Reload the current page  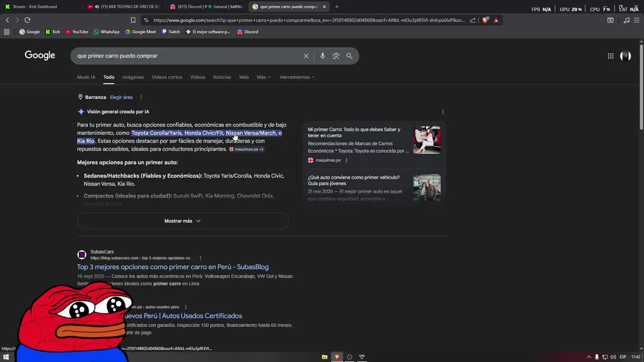click(x=27, y=20)
